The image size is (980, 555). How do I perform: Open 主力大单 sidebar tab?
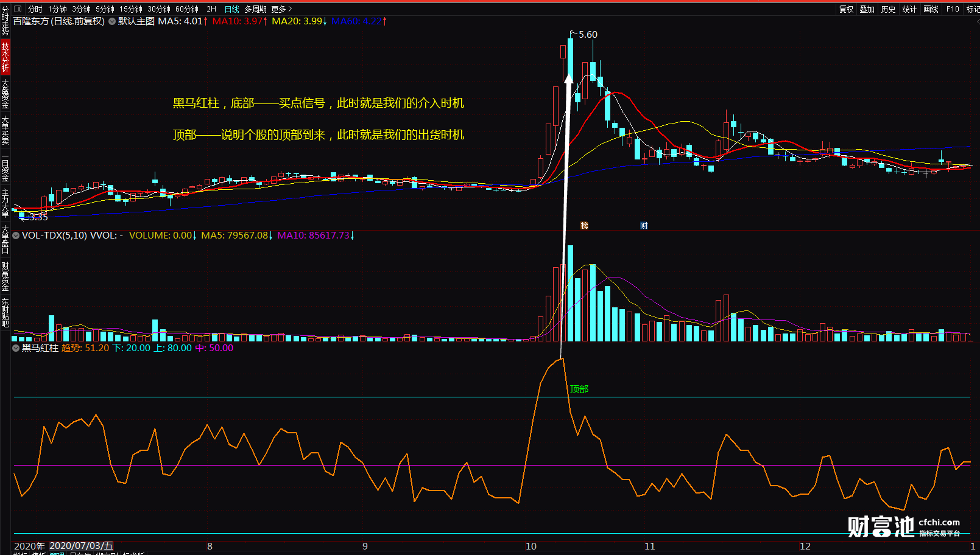pos(5,203)
